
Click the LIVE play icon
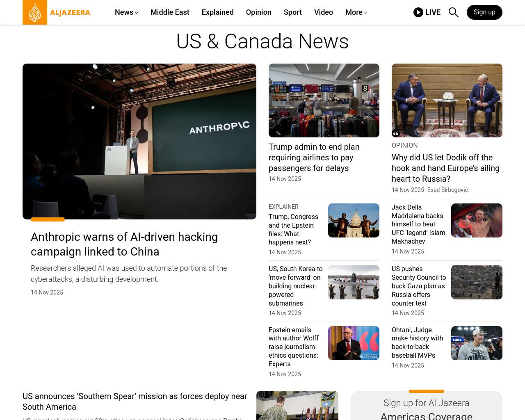[x=418, y=12]
